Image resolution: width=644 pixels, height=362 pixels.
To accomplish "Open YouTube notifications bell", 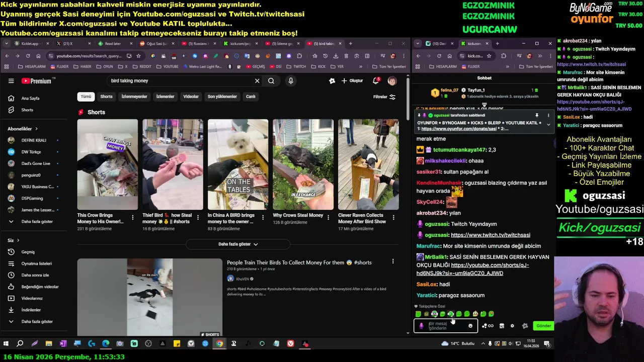I will point(376,81).
